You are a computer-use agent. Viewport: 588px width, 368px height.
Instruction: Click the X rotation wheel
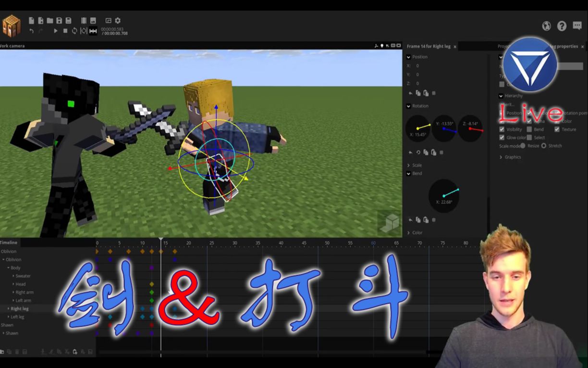coord(418,128)
